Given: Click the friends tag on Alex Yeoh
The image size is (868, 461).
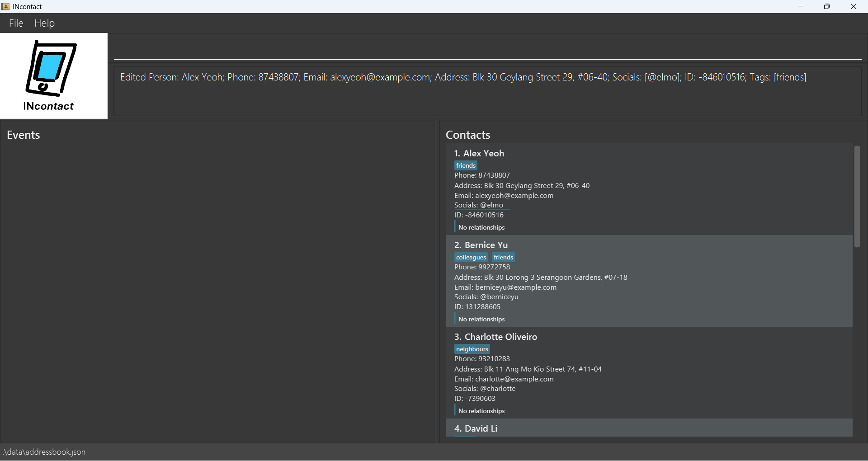Looking at the screenshot, I should (x=466, y=165).
